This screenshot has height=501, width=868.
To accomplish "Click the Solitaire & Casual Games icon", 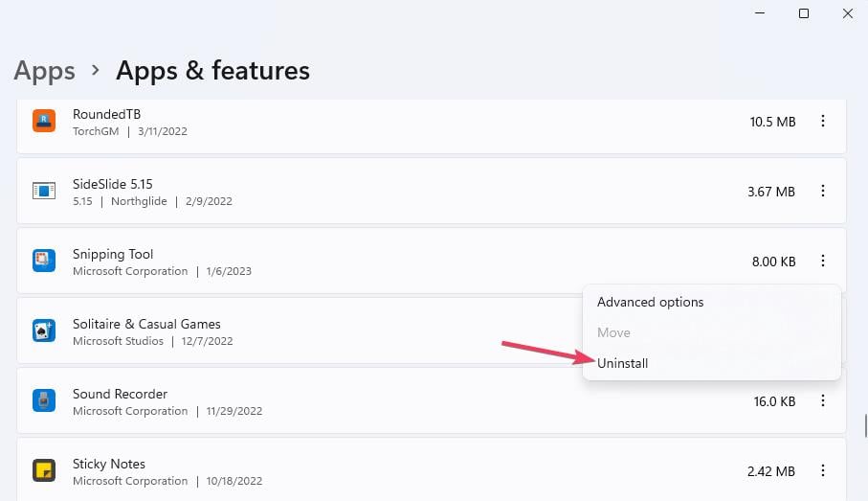I will tap(44, 330).
